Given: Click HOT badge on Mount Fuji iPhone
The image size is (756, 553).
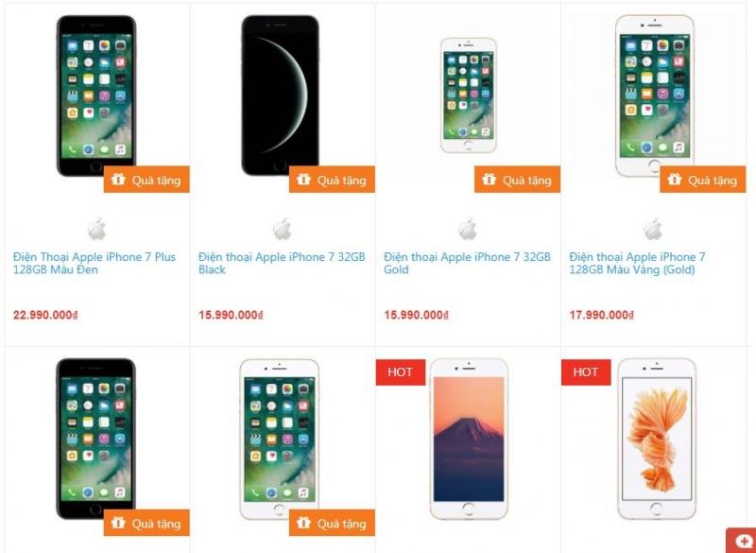Looking at the screenshot, I should 401,372.
